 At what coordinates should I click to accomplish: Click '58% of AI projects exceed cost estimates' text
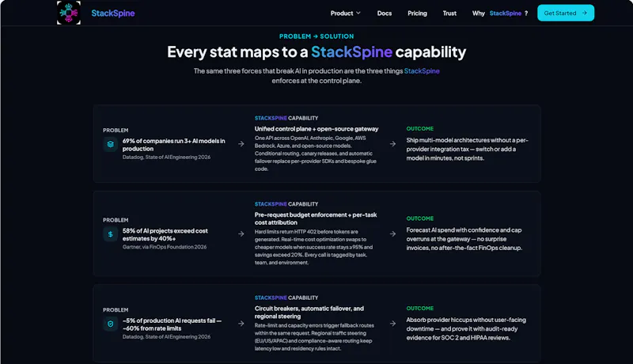coord(165,234)
